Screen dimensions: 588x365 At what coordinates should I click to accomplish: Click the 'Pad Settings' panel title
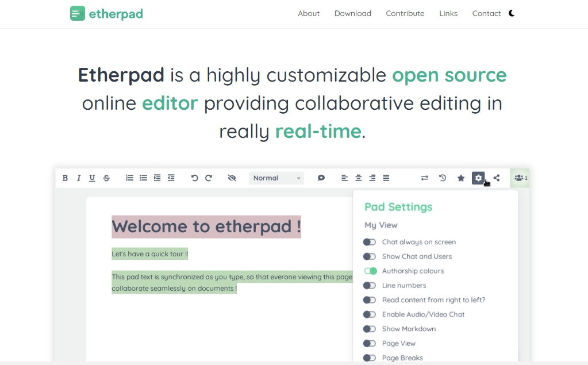pos(398,207)
